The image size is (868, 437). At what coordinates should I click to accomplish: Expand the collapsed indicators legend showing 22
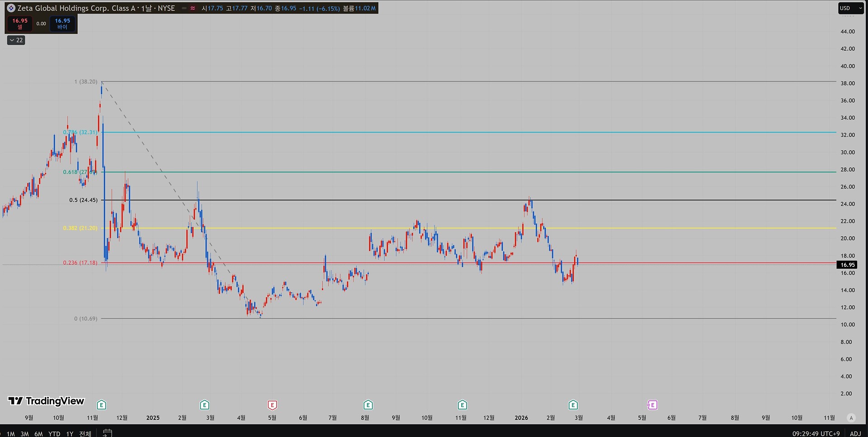coord(16,40)
